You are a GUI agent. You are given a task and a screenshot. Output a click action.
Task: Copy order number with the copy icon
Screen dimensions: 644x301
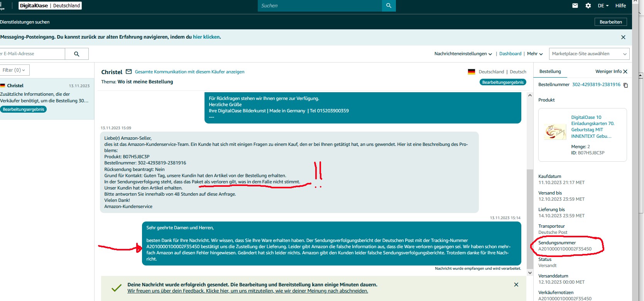(625, 85)
